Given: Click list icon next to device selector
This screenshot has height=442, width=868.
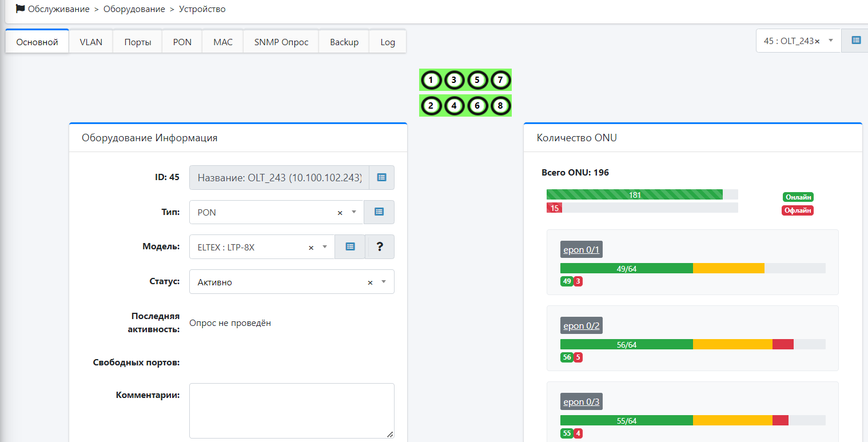Looking at the screenshot, I should [x=856, y=41].
